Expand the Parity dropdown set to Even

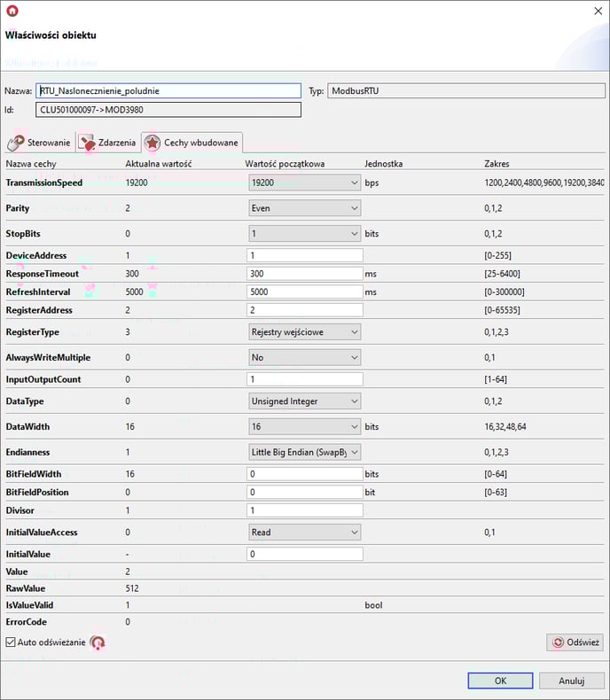point(304,208)
